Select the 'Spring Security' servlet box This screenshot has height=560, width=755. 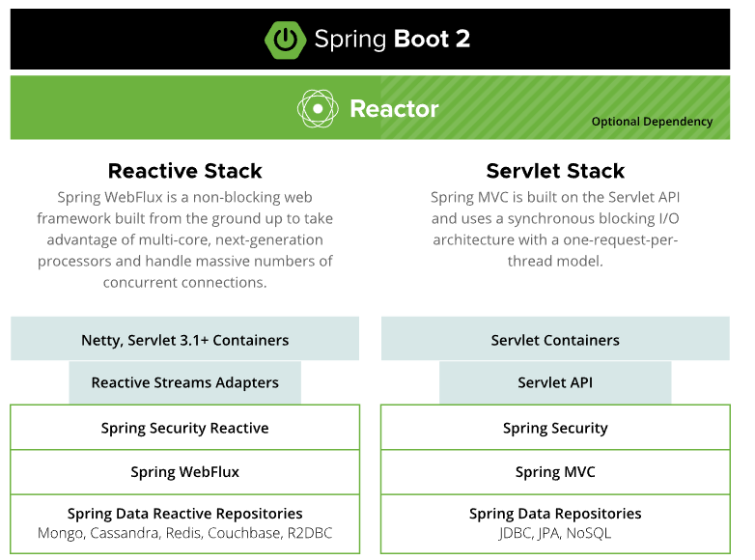click(555, 428)
